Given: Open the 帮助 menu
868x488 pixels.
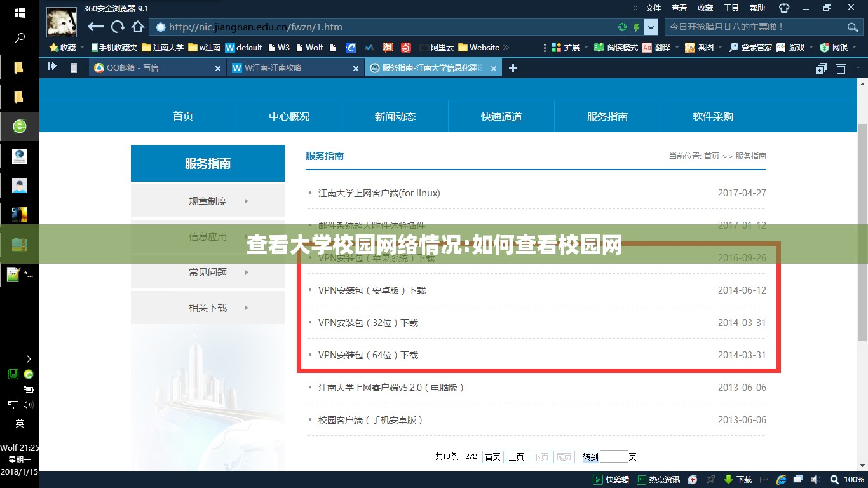Looking at the screenshot, I should [x=757, y=8].
